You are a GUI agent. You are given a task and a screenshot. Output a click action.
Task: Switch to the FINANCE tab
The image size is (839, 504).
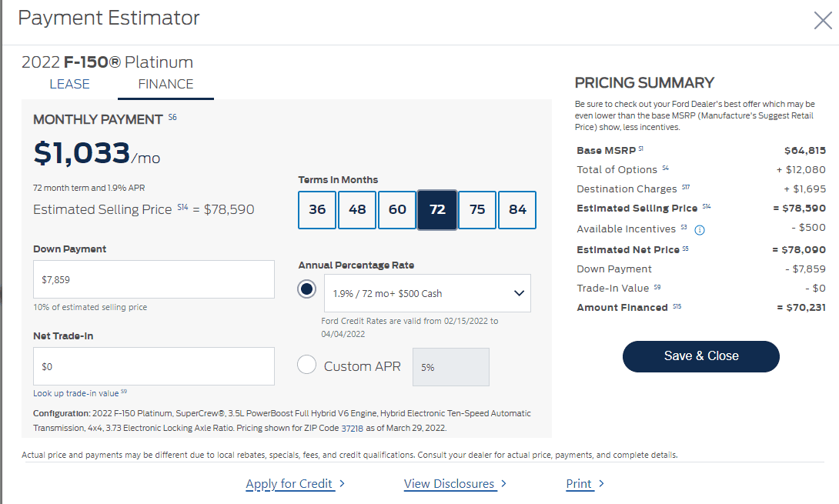click(165, 85)
